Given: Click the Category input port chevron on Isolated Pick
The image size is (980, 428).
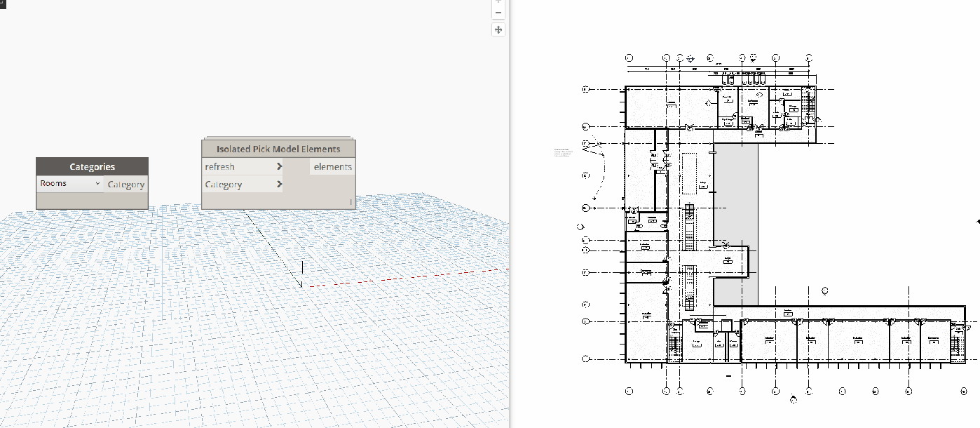Looking at the screenshot, I should 279,184.
